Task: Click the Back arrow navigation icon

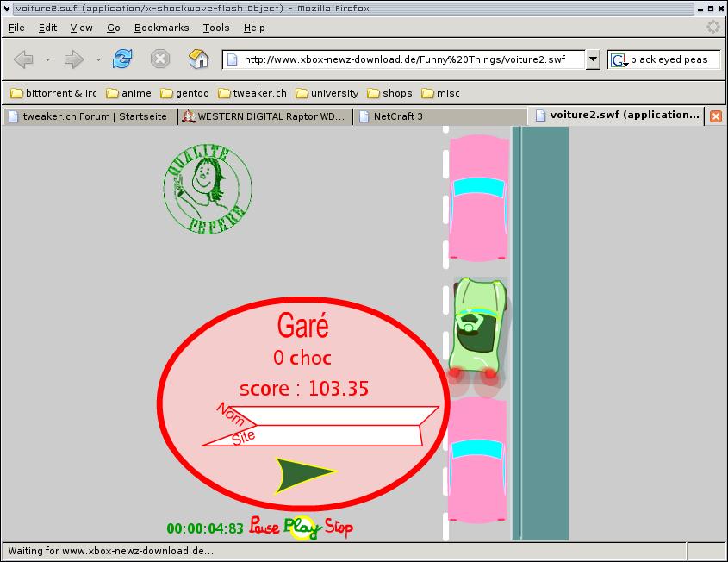Action: click(x=23, y=59)
